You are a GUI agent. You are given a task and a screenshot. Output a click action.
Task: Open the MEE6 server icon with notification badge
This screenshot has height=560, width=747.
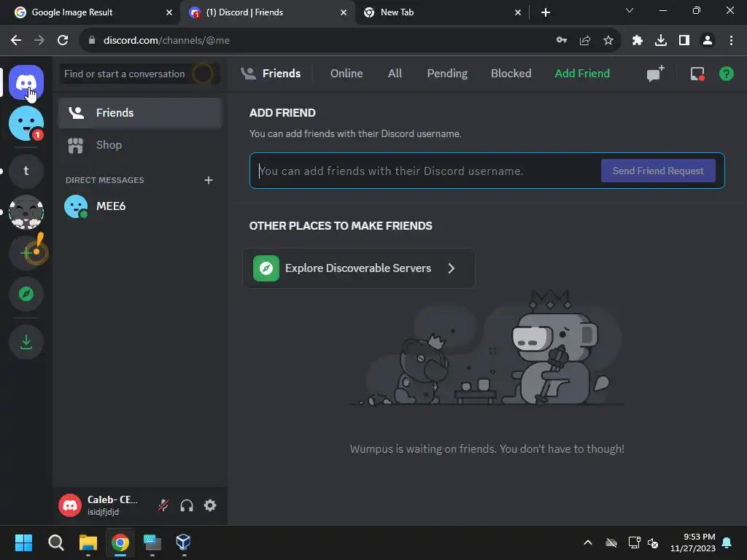point(26,123)
